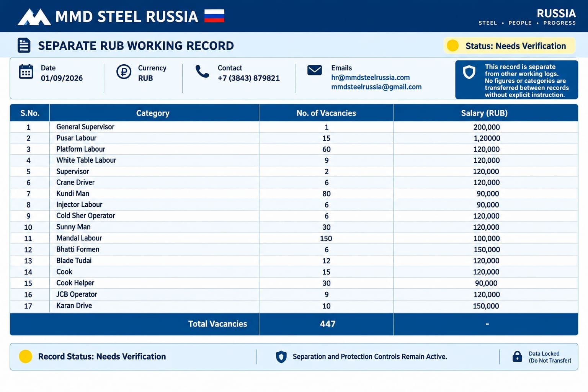Click the S.No. column header
The width and height of the screenshot is (588, 392).
click(x=30, y=113)
